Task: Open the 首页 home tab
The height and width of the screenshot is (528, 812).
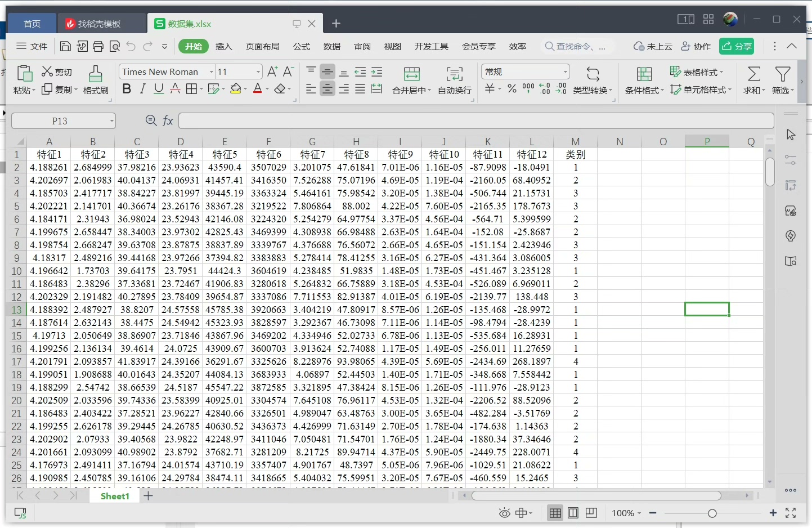Action: click(32, 24)
